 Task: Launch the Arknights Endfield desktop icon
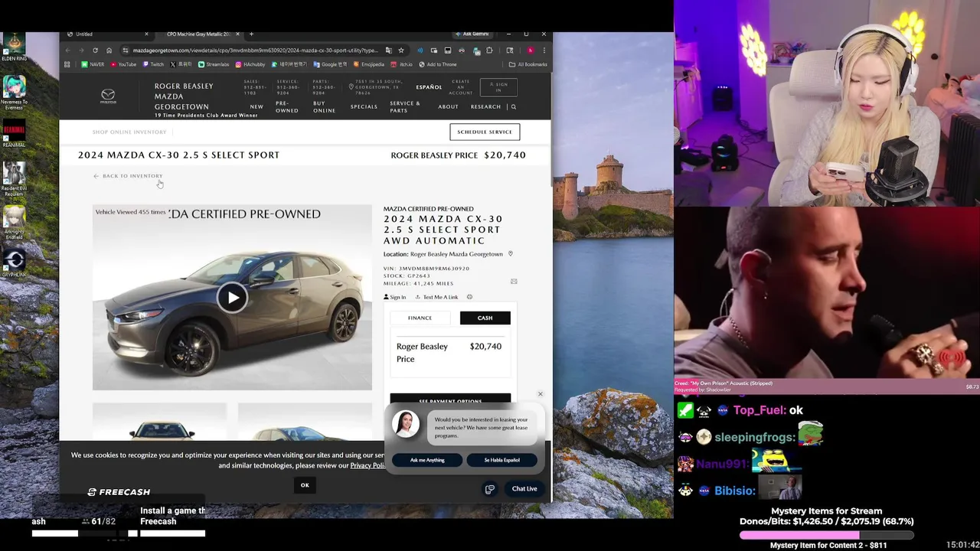[x=14, y=222]
